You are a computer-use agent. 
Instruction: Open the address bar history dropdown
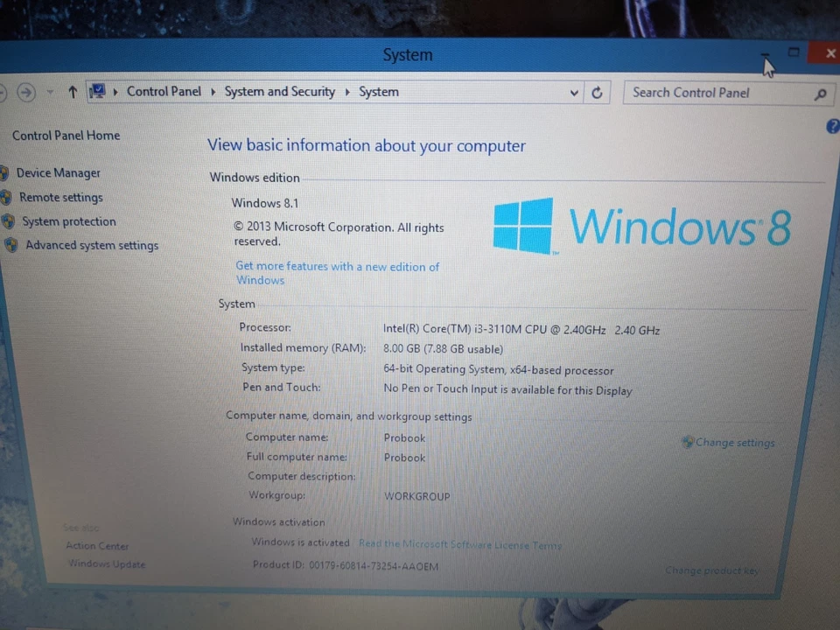tap(573, 92)
